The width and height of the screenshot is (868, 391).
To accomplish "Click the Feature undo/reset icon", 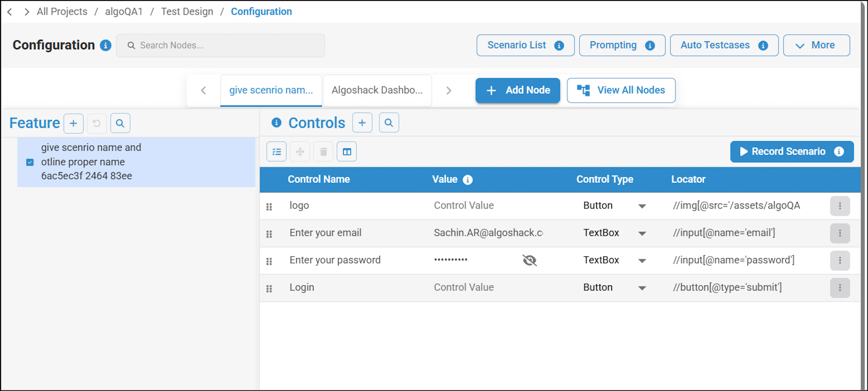I will pos(97,123).
